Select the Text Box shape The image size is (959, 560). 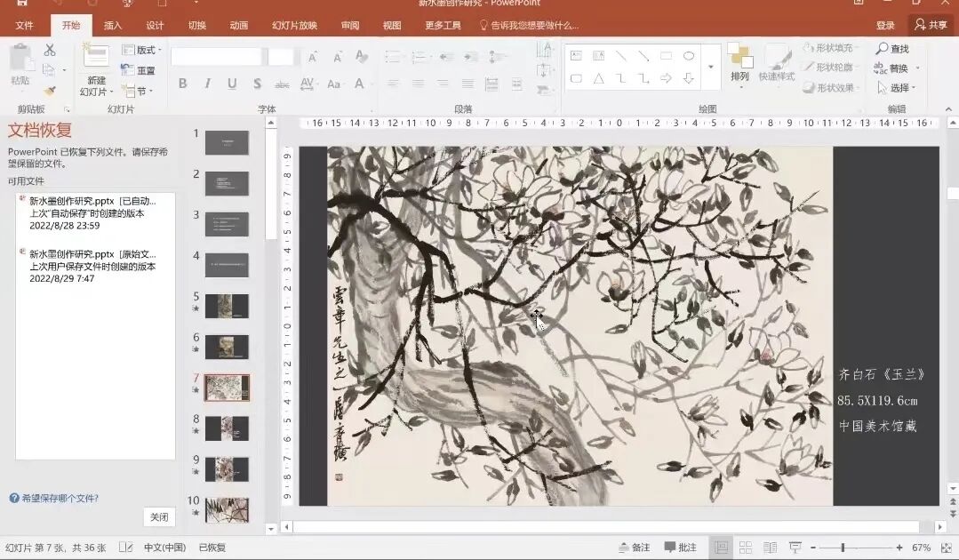click(576, 56)
